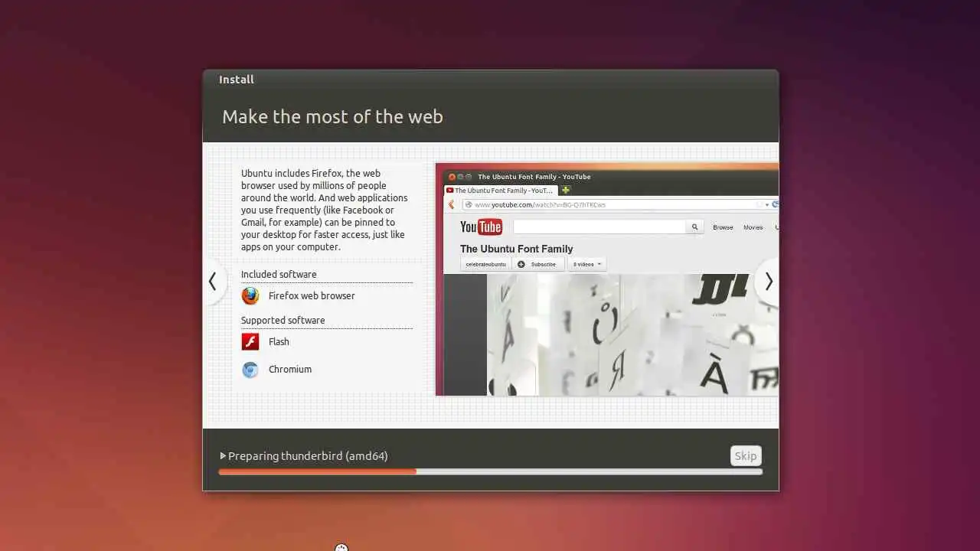Click the YouTube search field in slideshow
Screen dimensions: 980x551
[x=599, y=227]
